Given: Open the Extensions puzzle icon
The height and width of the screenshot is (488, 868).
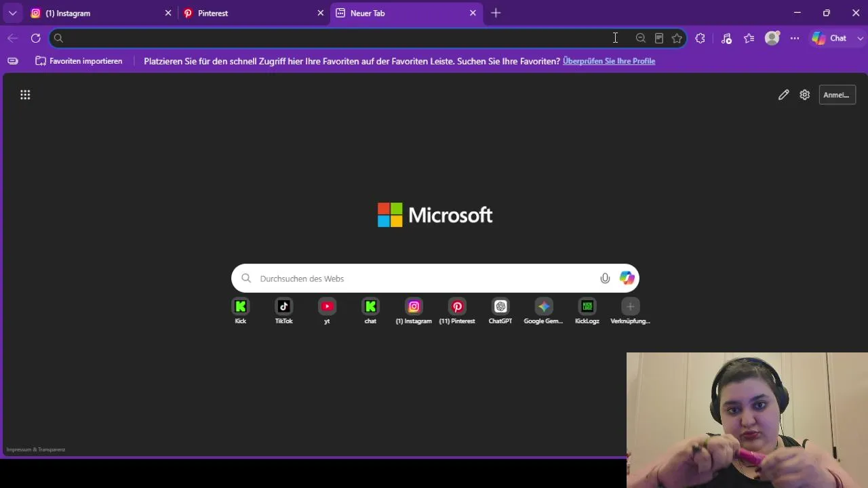Looking at the screenshot, I should coord(701,39).
